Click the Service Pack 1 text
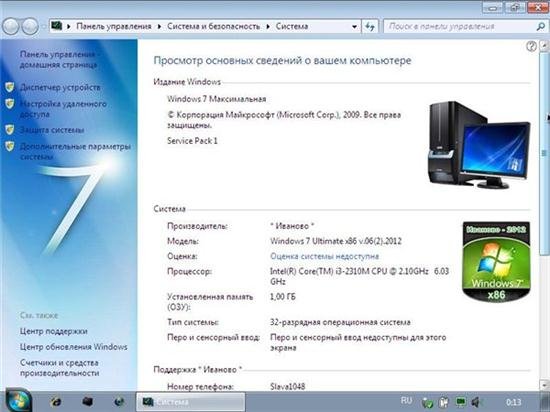Image resolution: width=550 pixels, height=412 pixels. [x=192, y=141]
